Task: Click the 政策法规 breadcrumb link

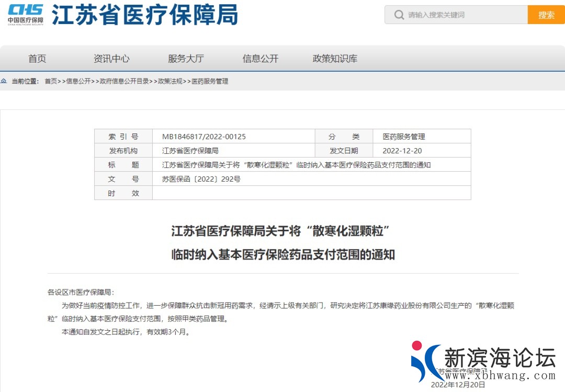Action: click(171, 81)
